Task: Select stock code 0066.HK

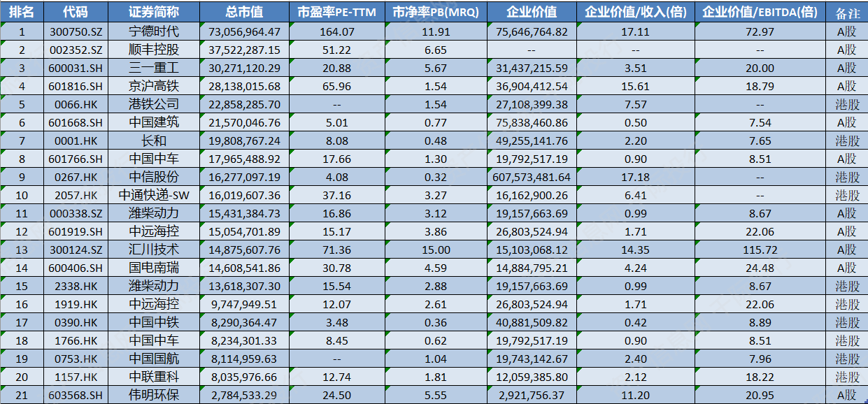Action: tap(76, 104)
